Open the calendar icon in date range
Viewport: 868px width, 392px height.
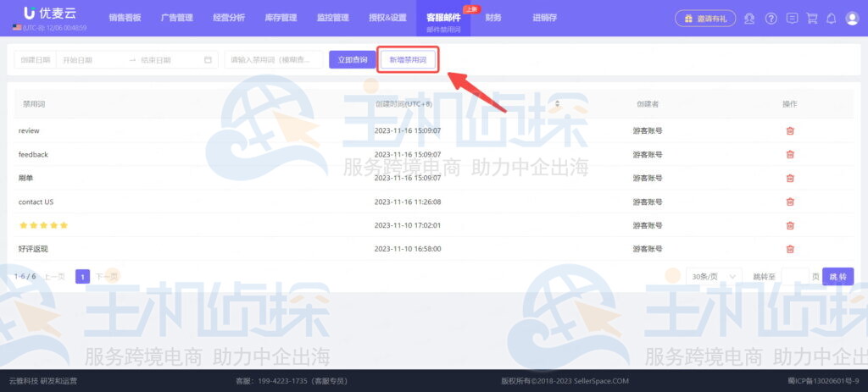pos(209,60)
